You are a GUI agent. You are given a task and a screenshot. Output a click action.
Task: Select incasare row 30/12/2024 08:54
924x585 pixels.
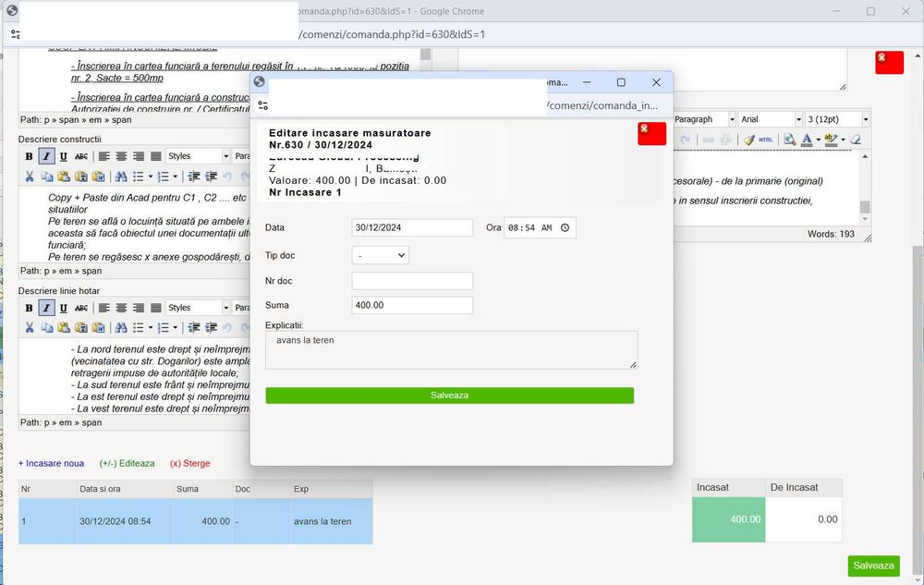point(196,521)
